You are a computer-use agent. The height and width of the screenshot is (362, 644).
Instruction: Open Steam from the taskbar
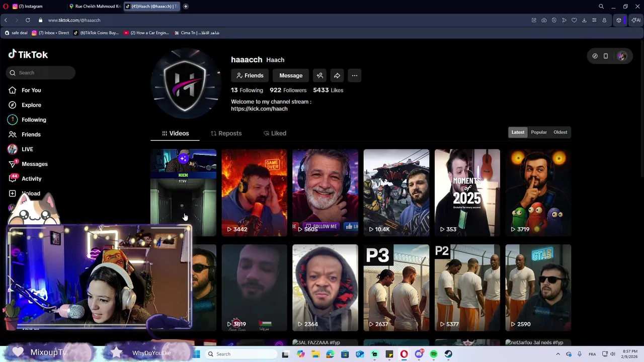click(x=448, y=354)
